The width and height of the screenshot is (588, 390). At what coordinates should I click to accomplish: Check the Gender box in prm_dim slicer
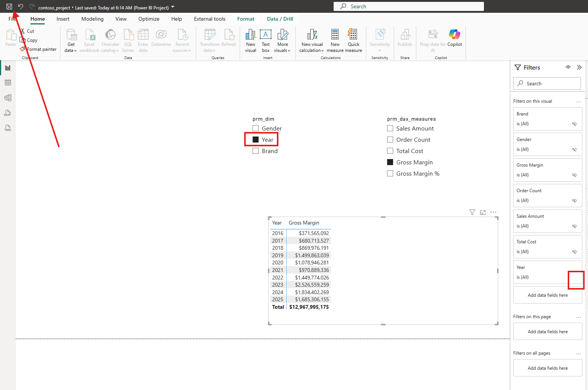point(255,128)
